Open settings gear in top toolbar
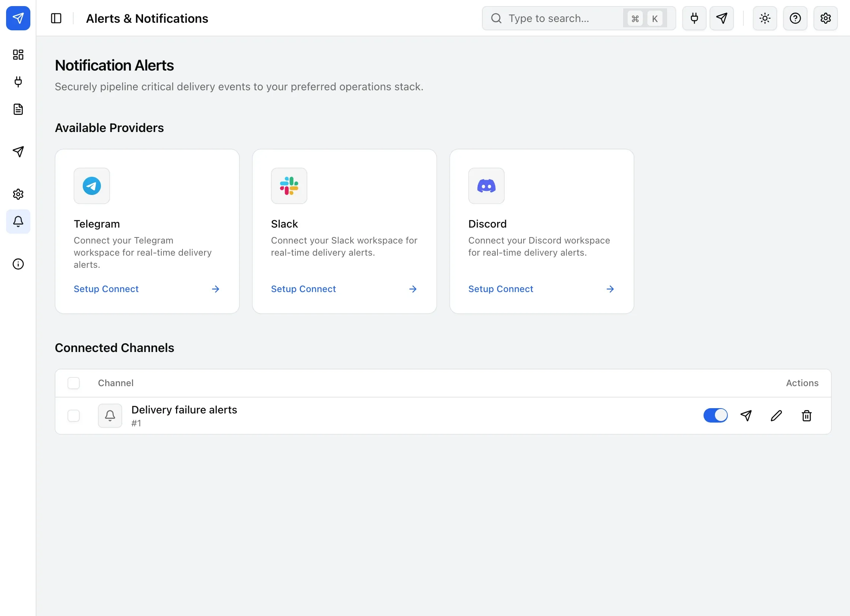The width and height of the screenshot is (850, 616). click(826, 18)
